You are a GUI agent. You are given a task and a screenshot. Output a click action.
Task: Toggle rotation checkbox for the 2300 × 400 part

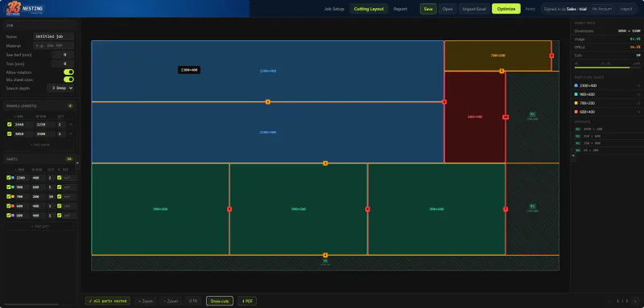(x=59, y=178)
